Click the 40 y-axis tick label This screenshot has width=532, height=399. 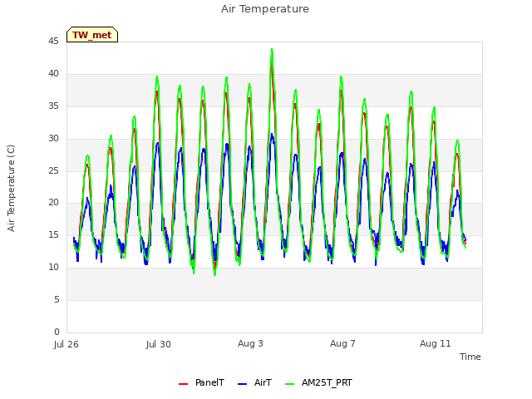point(53,74)
